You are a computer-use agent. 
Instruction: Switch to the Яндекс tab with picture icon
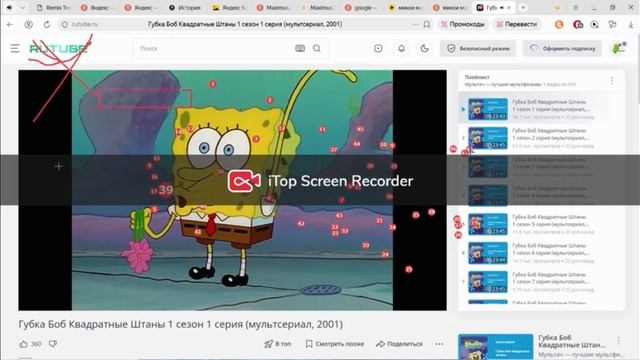229,7
